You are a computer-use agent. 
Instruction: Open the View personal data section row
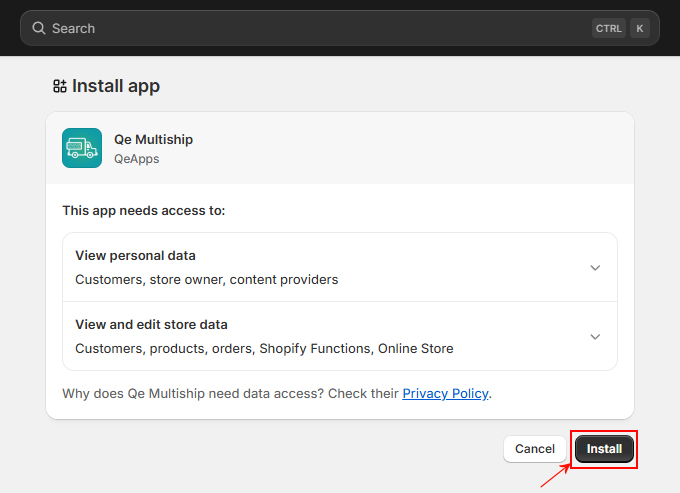[x=340, y=267]
